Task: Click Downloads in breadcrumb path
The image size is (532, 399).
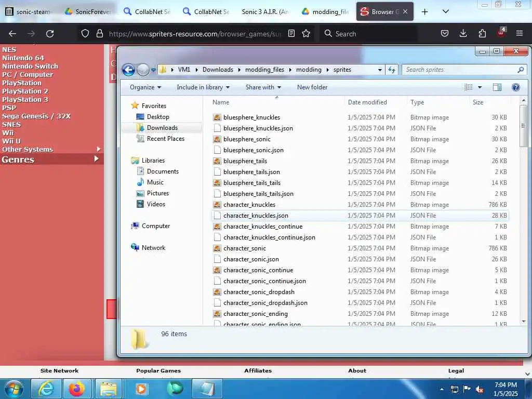Action: click(x=218, y=70)
